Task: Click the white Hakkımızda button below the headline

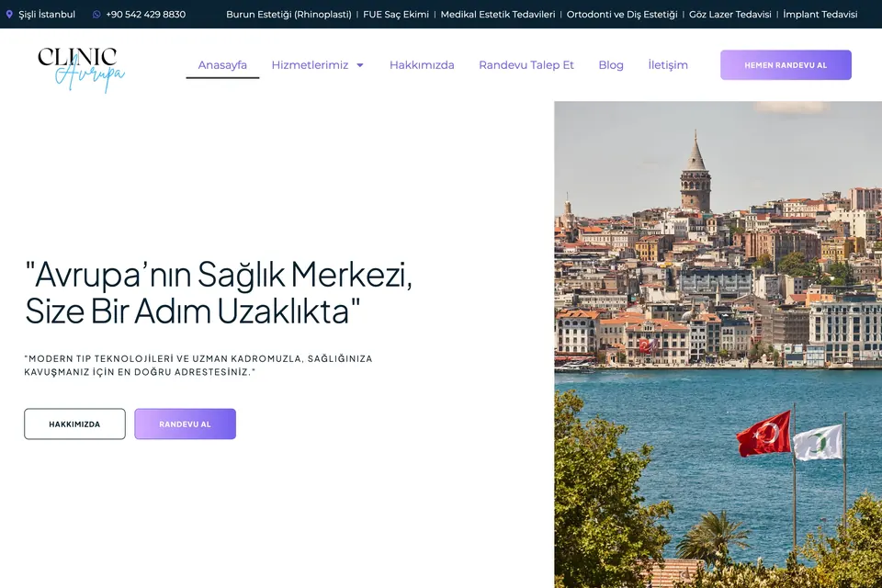Action: (x=74, y=424)
